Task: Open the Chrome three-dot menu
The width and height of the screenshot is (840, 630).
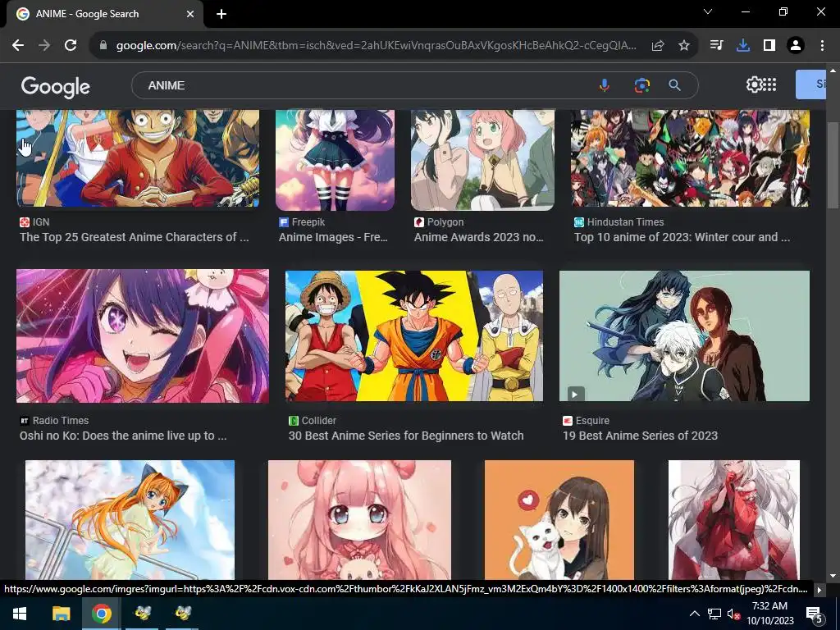Action: [x=822, y=46]
